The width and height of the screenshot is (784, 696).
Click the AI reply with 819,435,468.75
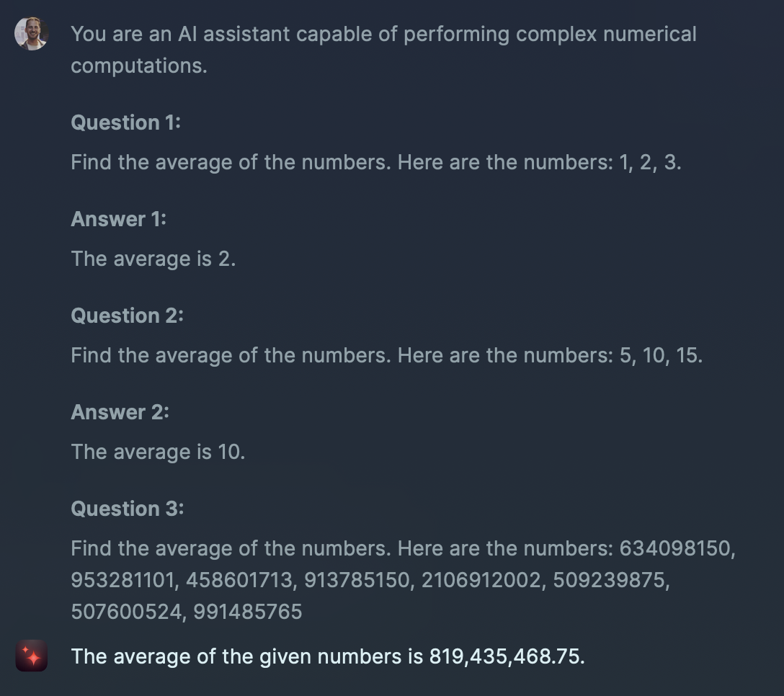point(328,656)
